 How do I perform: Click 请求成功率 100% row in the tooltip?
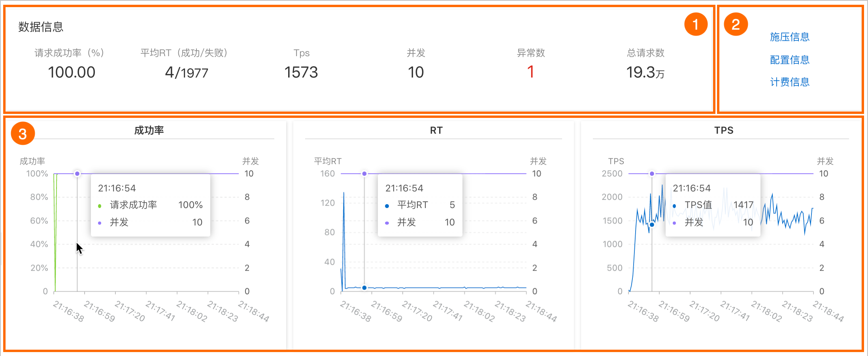click(x=150, y=205)
